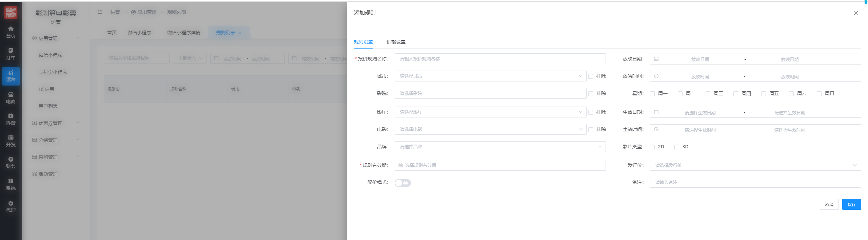Click the 首页 home icon in sidebar
The height and width of the screenshot is (240, 868).
pyautogui.click(x=11, y=32)
